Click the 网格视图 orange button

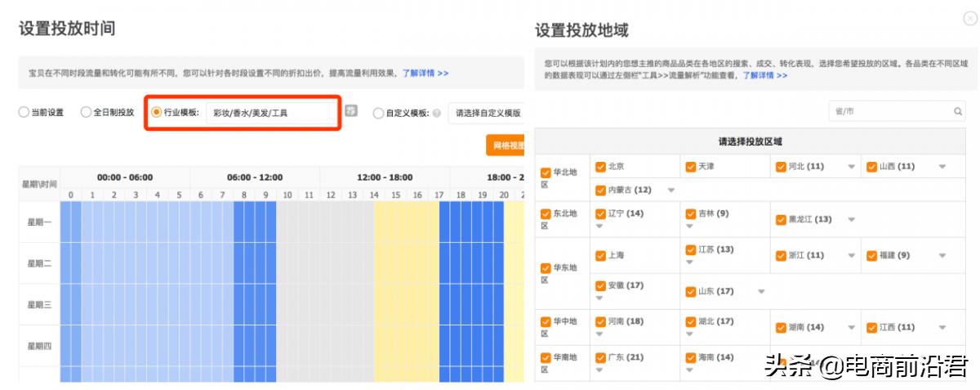click(x=506, y=146)
